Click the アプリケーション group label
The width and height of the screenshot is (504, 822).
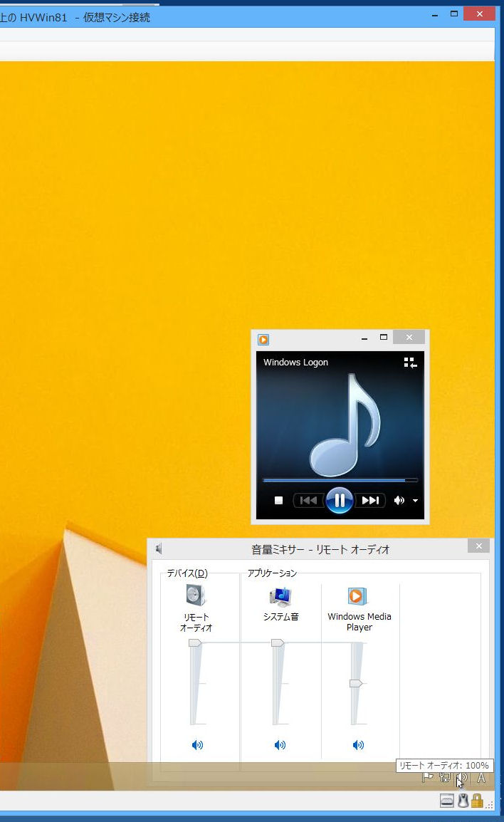[x=272, y=573]
